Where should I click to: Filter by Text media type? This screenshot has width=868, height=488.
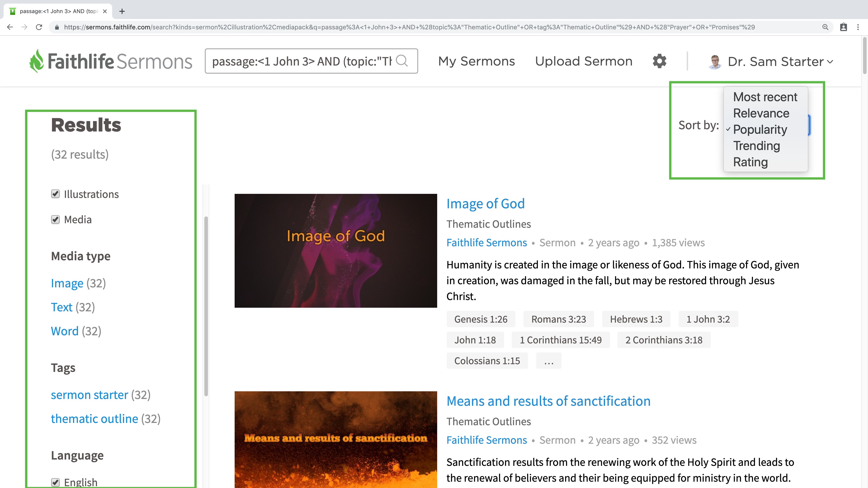coord(61,307)
